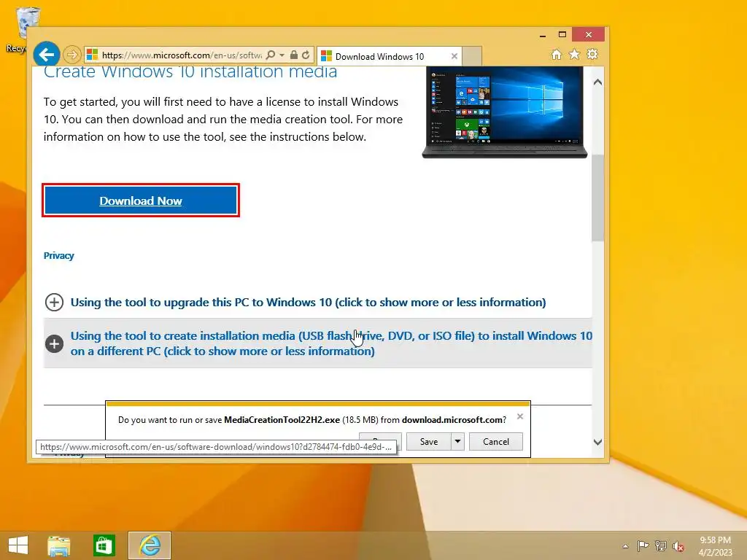The height and width of the screenshot is (560, 747).
Task: Open Favorites with the star icon
Action: [x=575, y=54]
